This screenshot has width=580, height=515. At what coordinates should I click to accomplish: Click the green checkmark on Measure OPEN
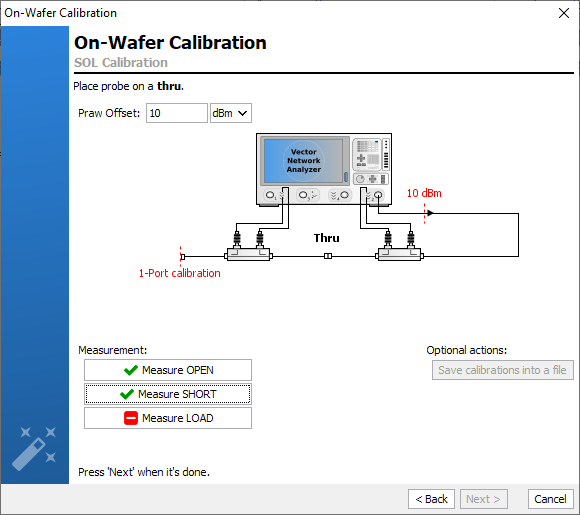point(131,370)
